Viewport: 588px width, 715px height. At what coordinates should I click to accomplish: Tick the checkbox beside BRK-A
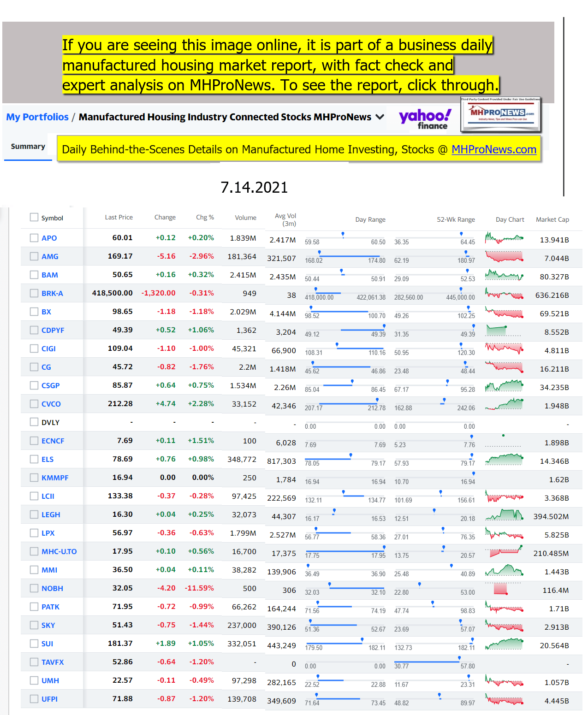tap(34, 293)
